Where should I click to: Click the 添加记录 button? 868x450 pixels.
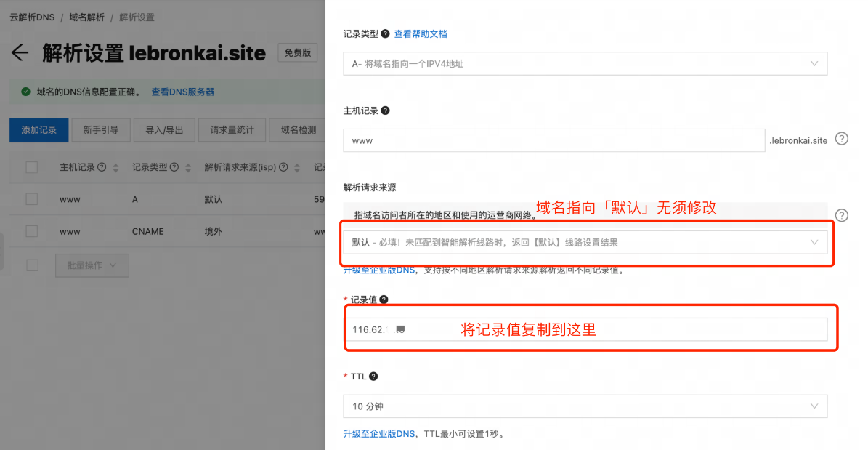point(38,130)
